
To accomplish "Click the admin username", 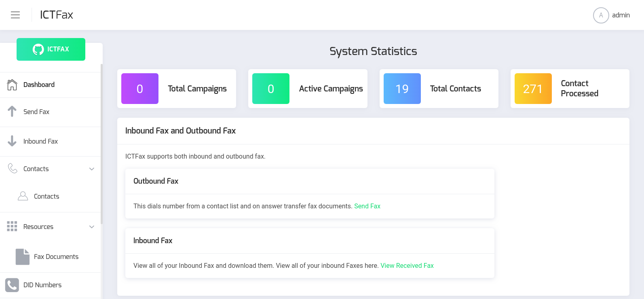I will coord(621,15).
